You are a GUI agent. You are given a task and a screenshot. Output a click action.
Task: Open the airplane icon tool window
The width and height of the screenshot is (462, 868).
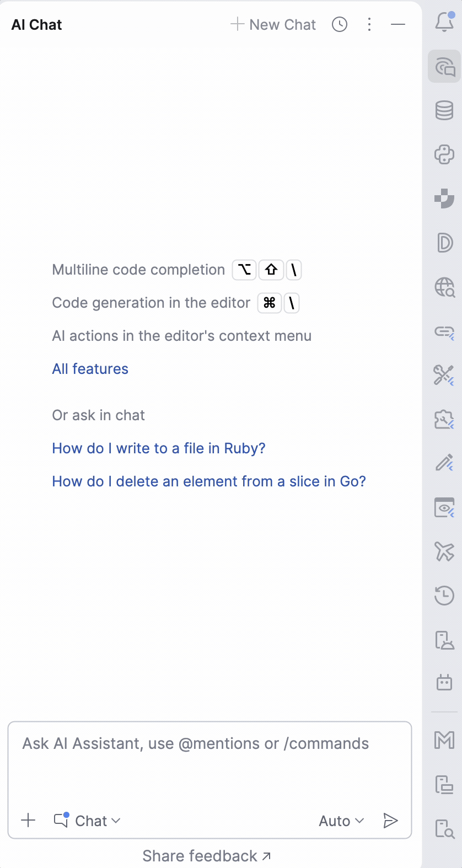pos(444,551)
